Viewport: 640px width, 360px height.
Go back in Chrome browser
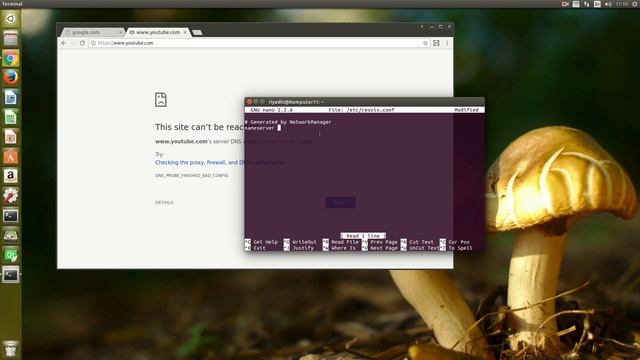coord(64,43)
